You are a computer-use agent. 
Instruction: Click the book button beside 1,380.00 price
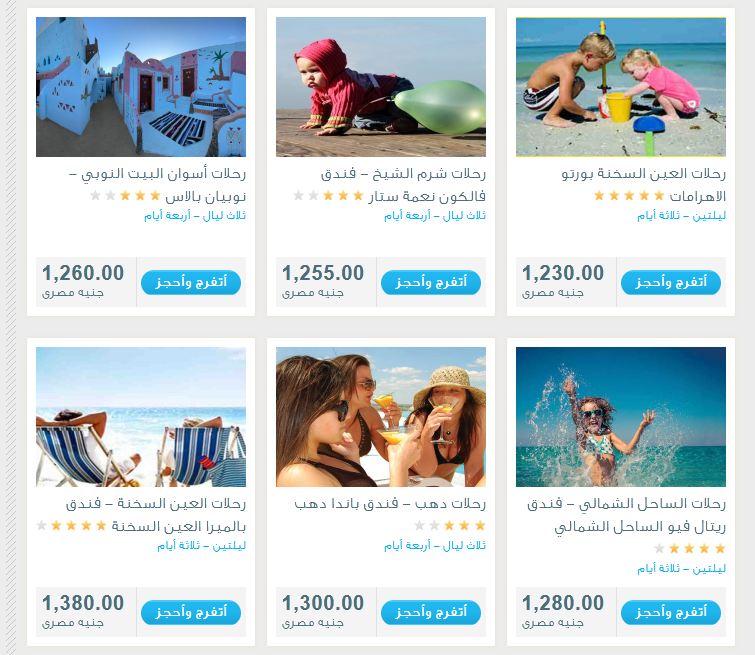point(191,612)
